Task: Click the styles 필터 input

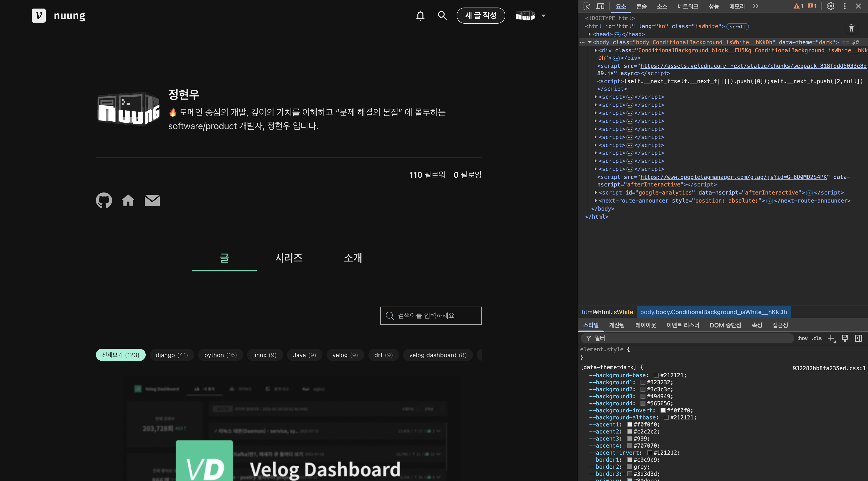Action: coord(687,338)
